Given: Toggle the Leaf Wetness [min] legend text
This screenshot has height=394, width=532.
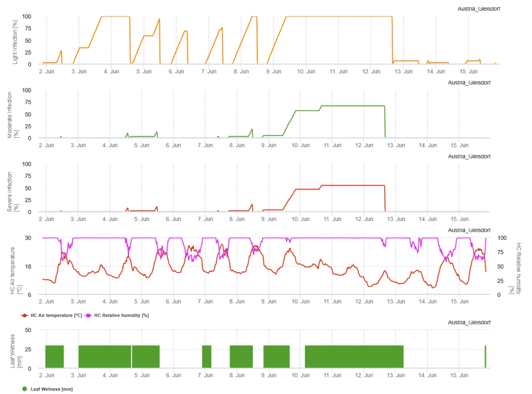Looking at the screenshot, I should coord(51,388).
